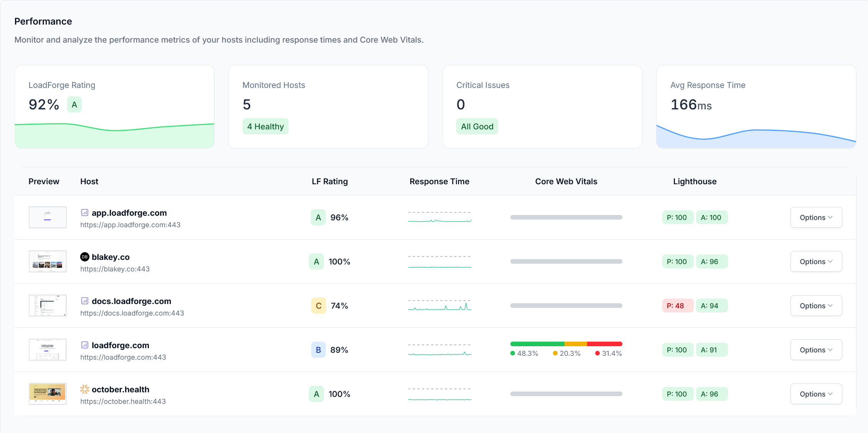Click the A rating badge for blakey.co
The height and width of the screenshot is (433, 868).
tap(316, 261)
